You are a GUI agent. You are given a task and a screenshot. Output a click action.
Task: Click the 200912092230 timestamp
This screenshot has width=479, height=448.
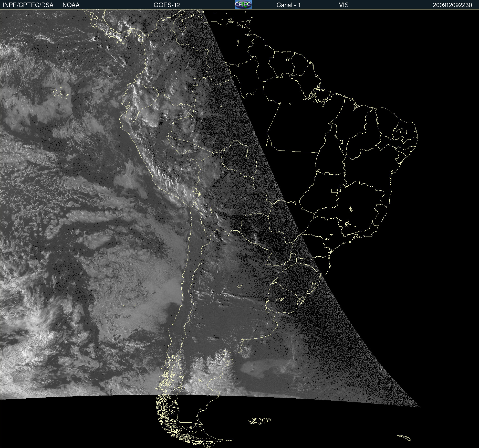[452, 5]
